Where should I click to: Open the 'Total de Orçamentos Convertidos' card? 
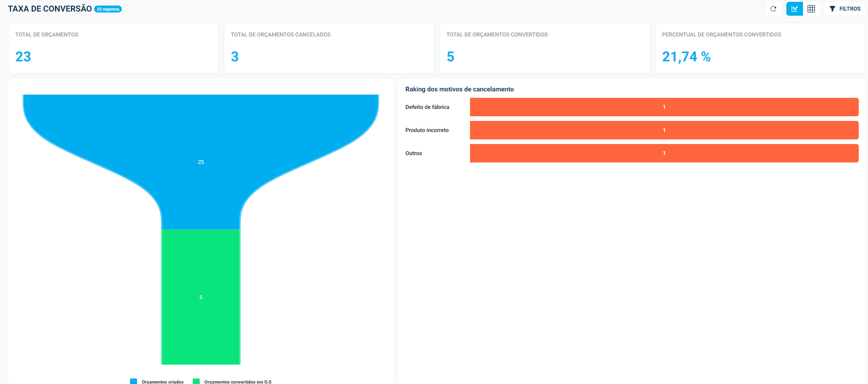point(544,48)
